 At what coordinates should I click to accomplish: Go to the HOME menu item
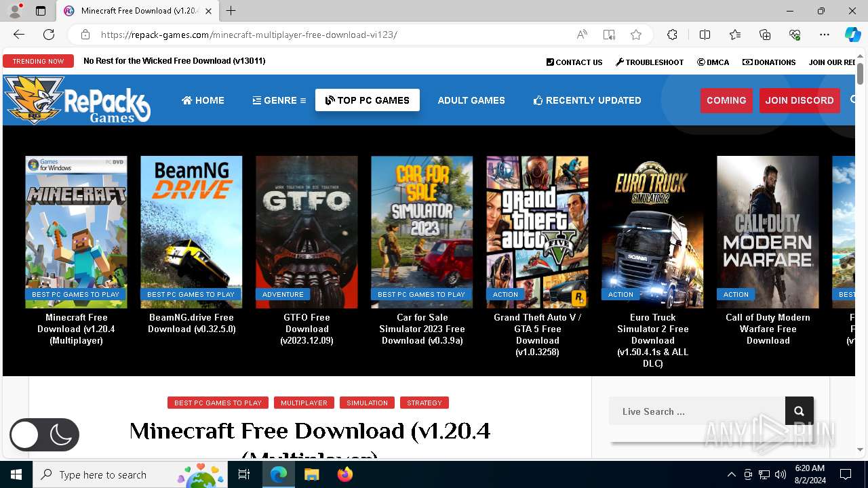(203, 100)
